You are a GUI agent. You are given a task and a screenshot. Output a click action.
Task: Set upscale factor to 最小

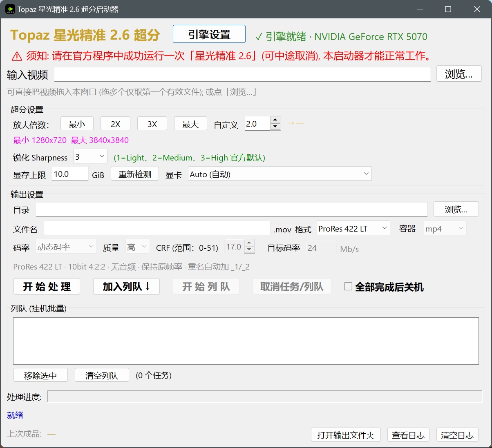pyautogui.click(x=77, y=124)
